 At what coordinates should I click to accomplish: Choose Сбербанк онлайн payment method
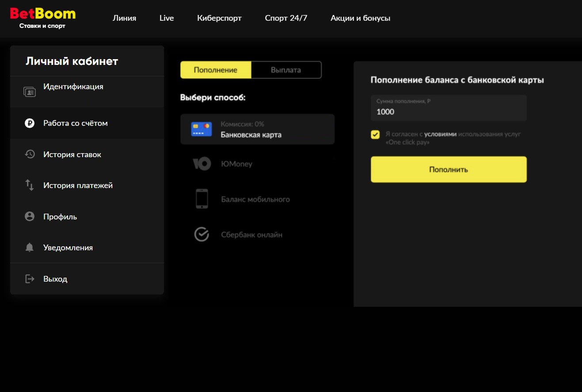coord(257,234)
